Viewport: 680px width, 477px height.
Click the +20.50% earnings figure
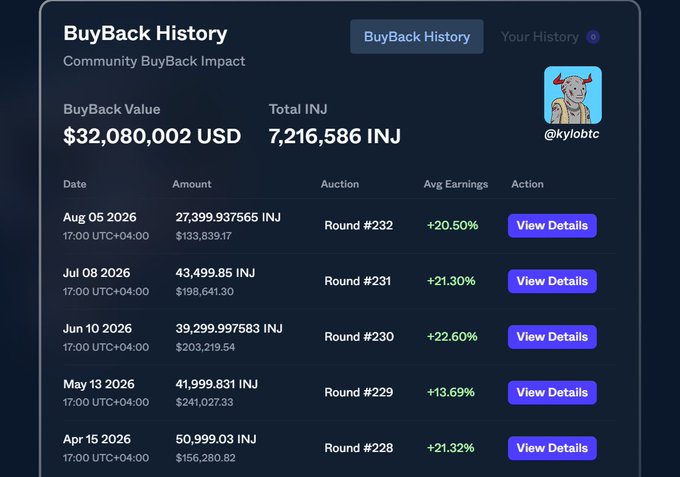pyautogui.click(x=452, y=225)
